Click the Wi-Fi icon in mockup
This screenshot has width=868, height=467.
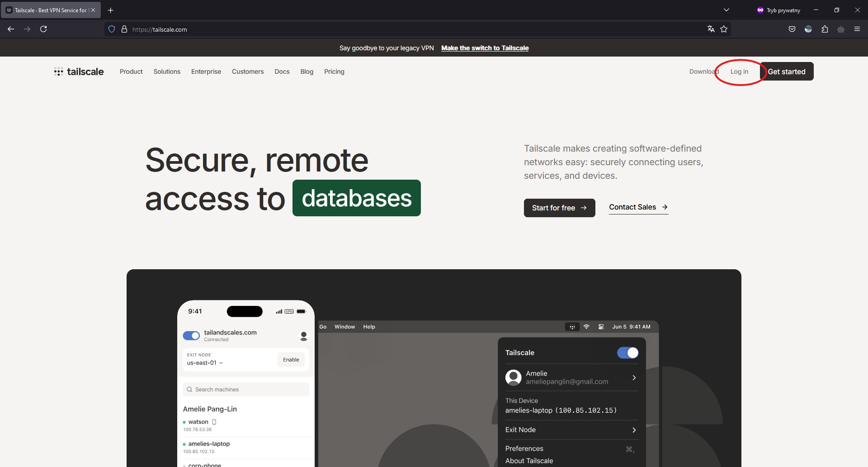tap(586, 327)
